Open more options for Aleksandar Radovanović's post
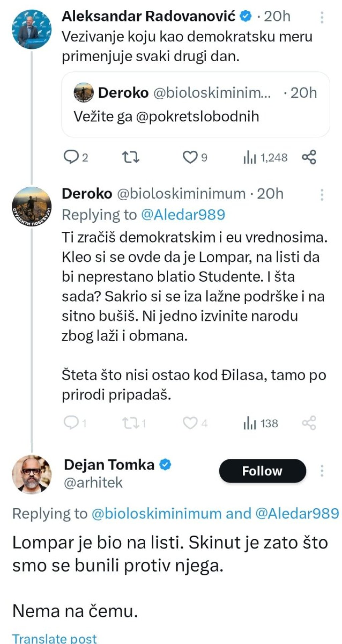The width and height of the screenshot is (342, 644). coord(322,17)
